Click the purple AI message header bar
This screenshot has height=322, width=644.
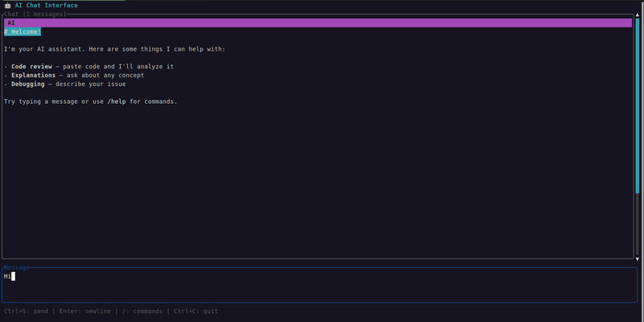317,23
